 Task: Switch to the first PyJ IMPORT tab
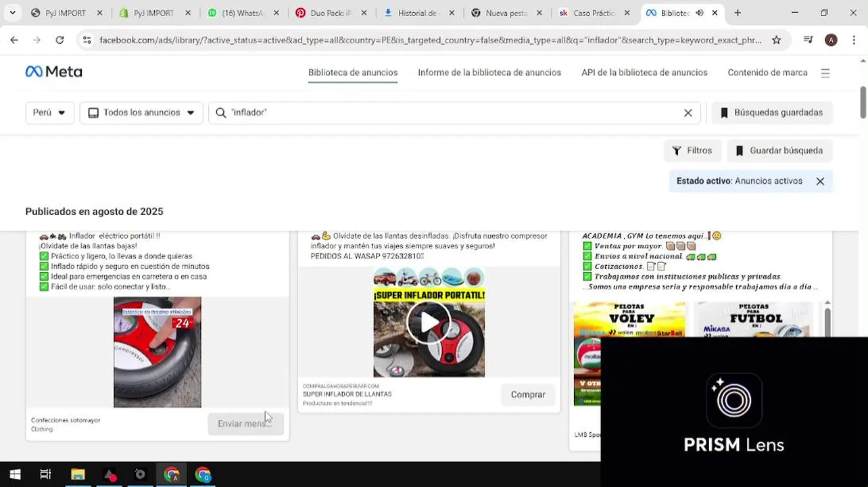tap(66, 13)
